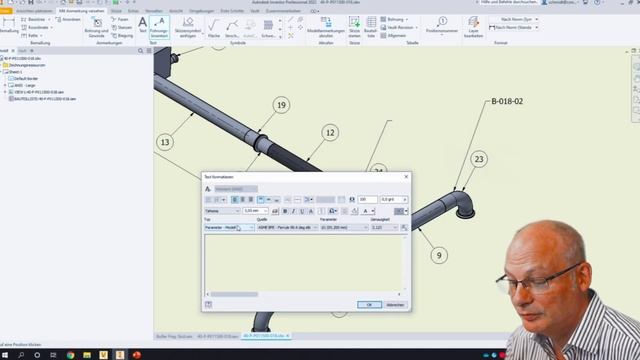Click the Vault Revision table button
This screenshot has height=360, width=640.
pos(398,27)
